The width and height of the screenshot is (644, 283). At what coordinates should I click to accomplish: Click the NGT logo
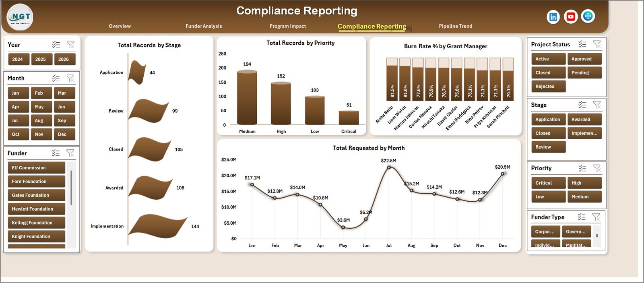pos(20,17)
